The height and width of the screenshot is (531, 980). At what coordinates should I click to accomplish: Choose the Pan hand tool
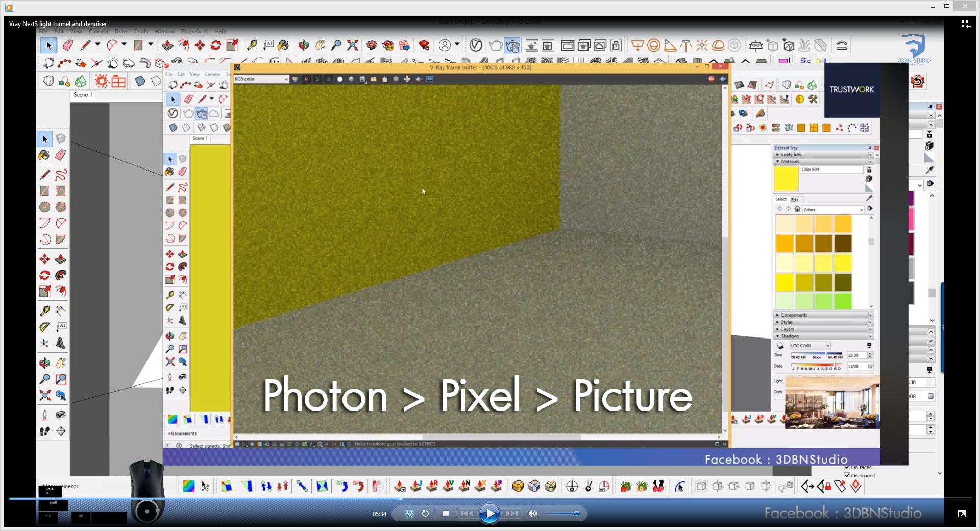point(320,45)
